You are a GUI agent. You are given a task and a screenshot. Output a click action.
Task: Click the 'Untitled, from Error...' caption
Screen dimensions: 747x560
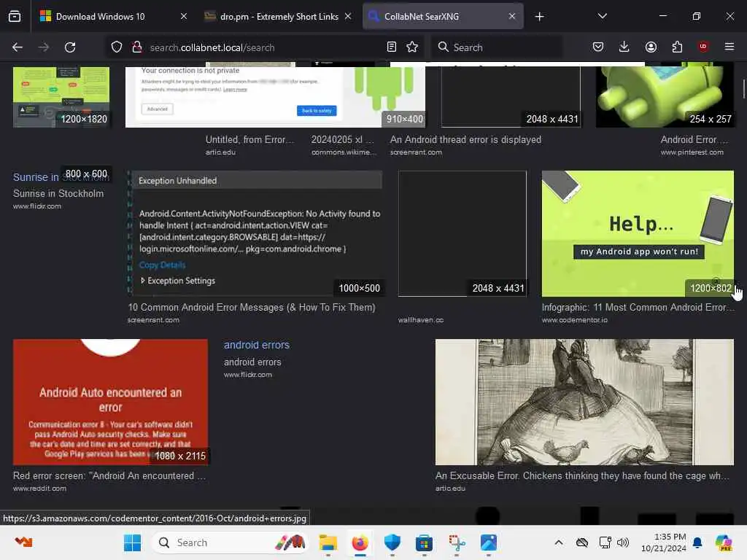pyautogui.click(x=250, y=139)
